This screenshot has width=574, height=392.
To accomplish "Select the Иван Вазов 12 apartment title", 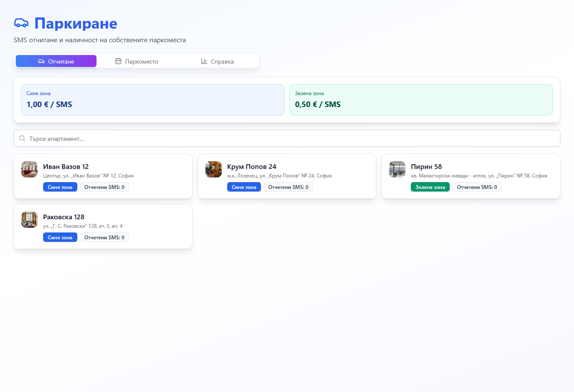I will click(x=66, y=167).
